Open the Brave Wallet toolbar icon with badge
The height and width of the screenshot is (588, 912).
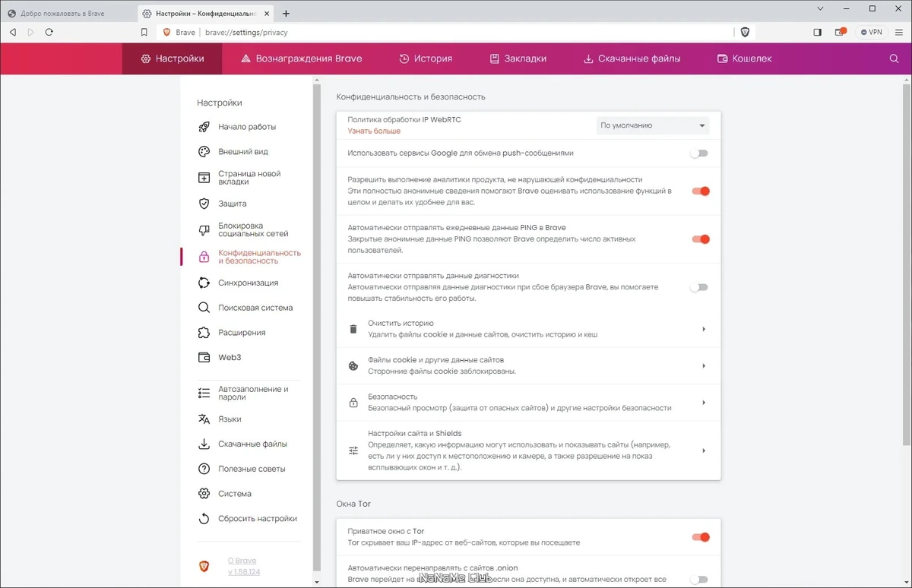[x=840, y=32]
